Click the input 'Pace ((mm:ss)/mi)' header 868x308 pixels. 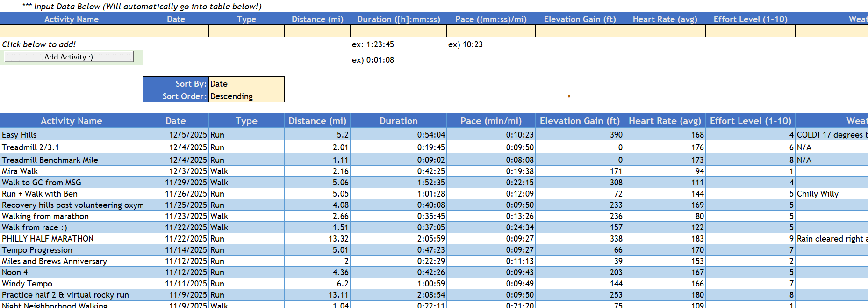click(x=491, y=19)
